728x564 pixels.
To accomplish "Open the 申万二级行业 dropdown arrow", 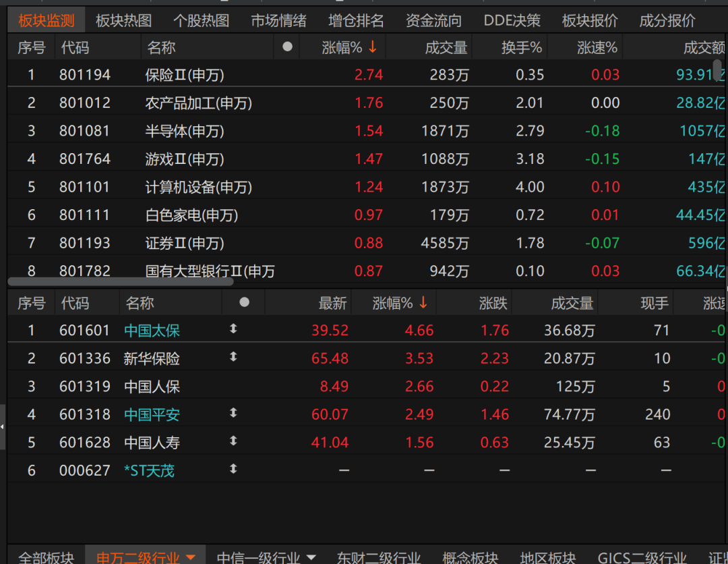I will 190,557.
